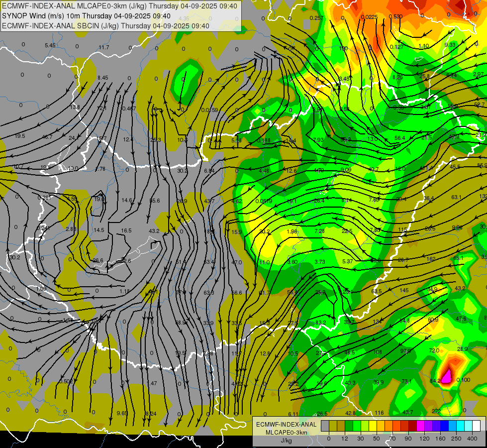Click the map value 47.6

(x=461, y=319)
